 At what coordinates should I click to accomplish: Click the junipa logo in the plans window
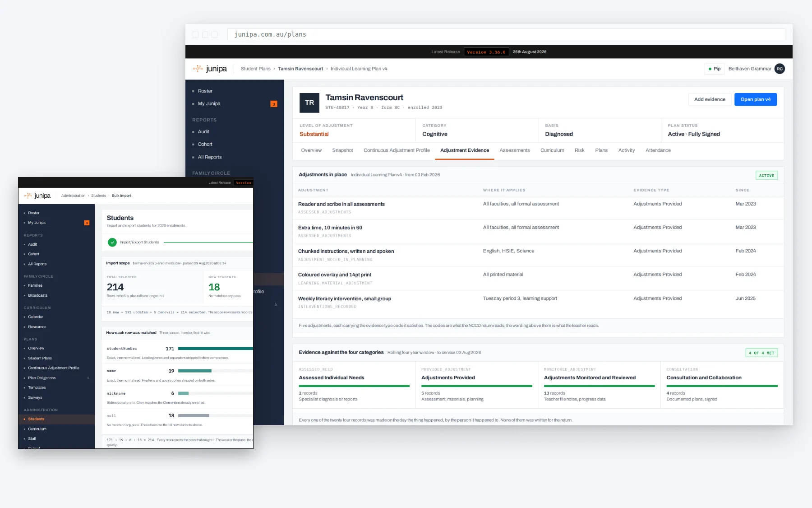[x=210, y=69]
